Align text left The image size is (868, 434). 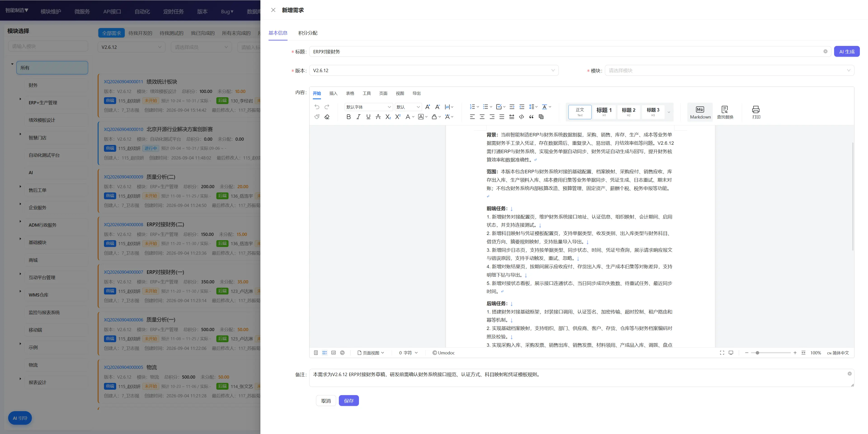click(472, 117)
